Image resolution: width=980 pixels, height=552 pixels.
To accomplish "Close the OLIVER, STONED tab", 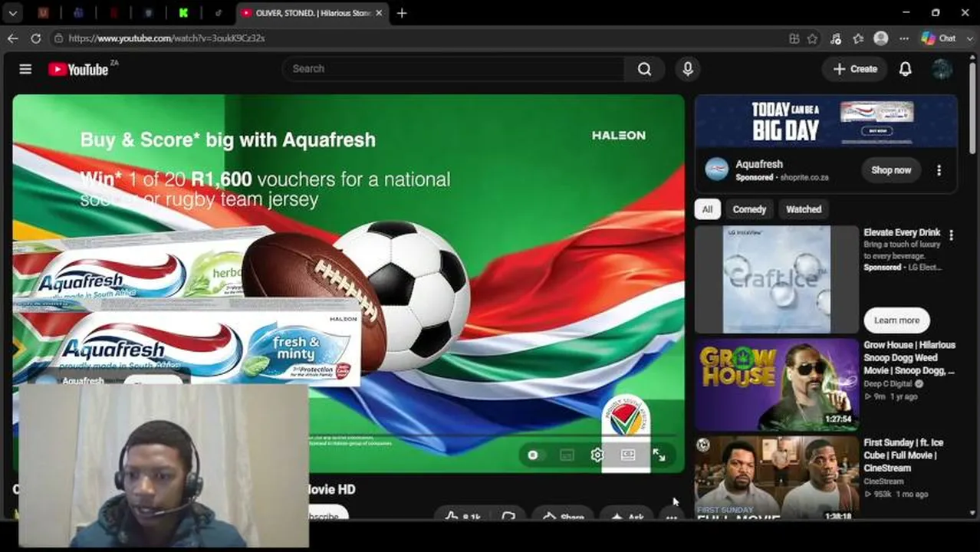I will pyautogui.click(x=379, y=13).
